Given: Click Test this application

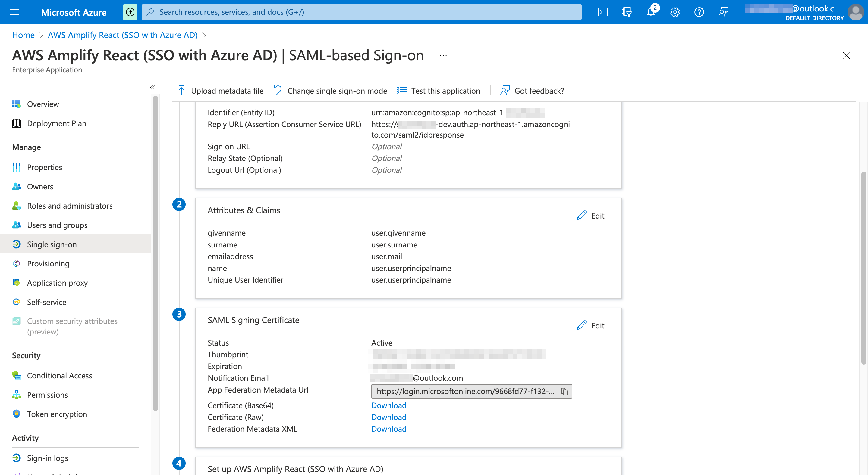Looking at the screenshot, I should click(445, 91).
